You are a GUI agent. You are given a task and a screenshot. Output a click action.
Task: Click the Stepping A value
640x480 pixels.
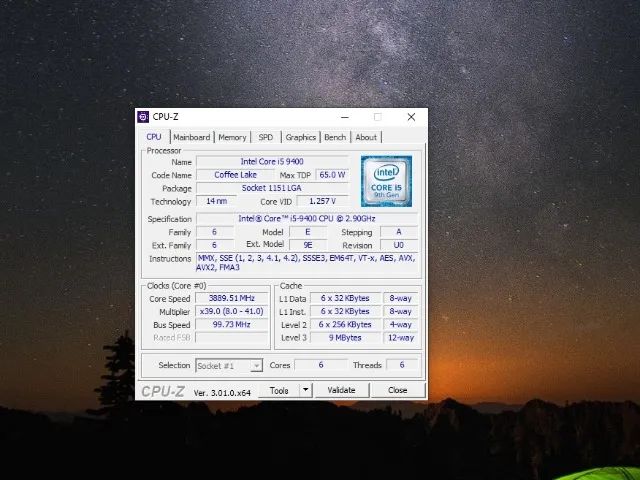[399, 232]
